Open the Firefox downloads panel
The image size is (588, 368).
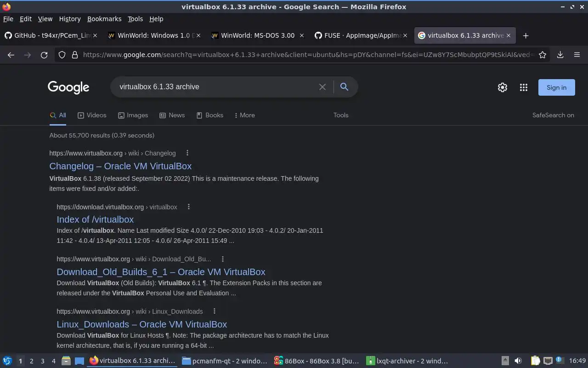point(560,55)
